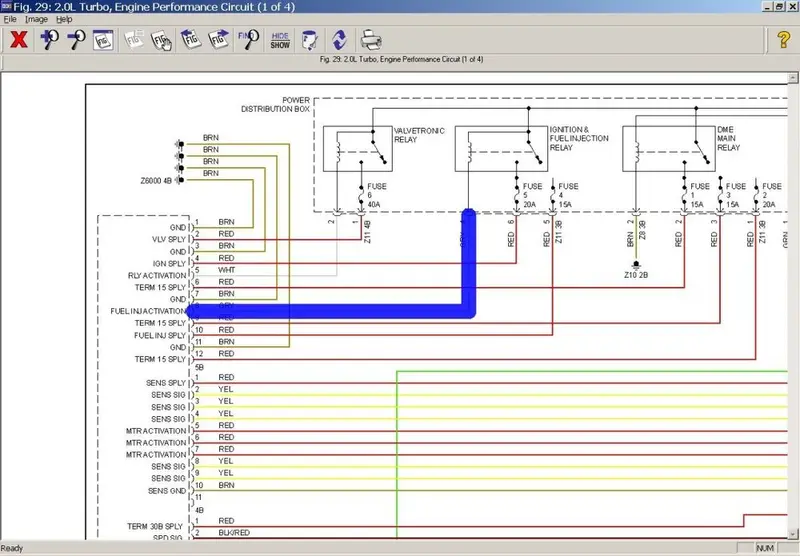
Task: Click the DME Main Relay label
Action: (728, 138)
